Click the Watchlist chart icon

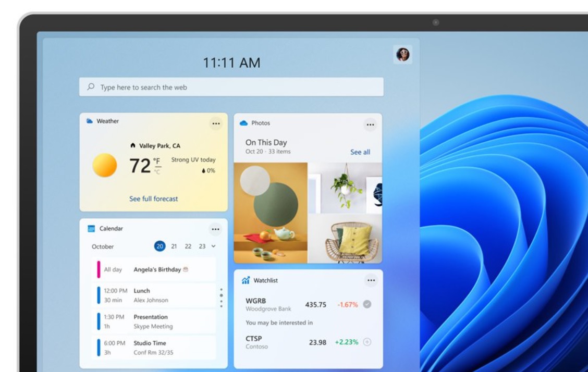[246, 280]
